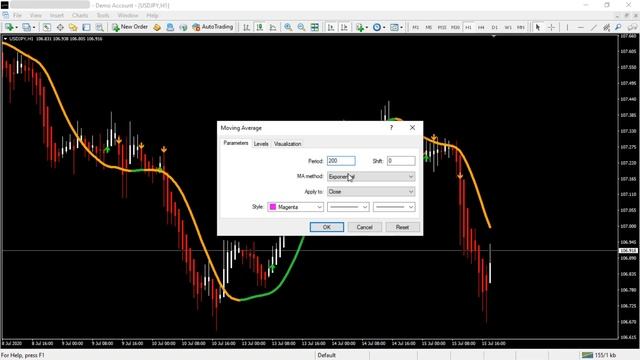Show the Terminal panel icon
This screenshot has width=640, height=360.
pos(86,27)
